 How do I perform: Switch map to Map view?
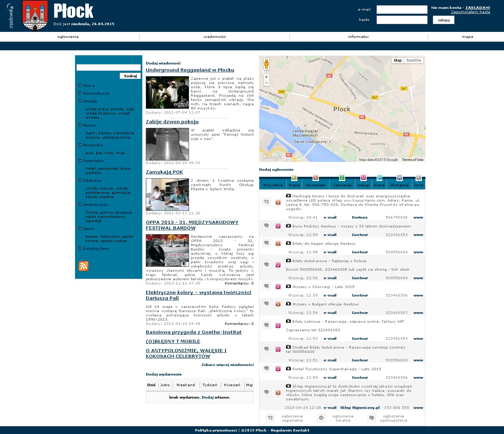tap(398, 61)
